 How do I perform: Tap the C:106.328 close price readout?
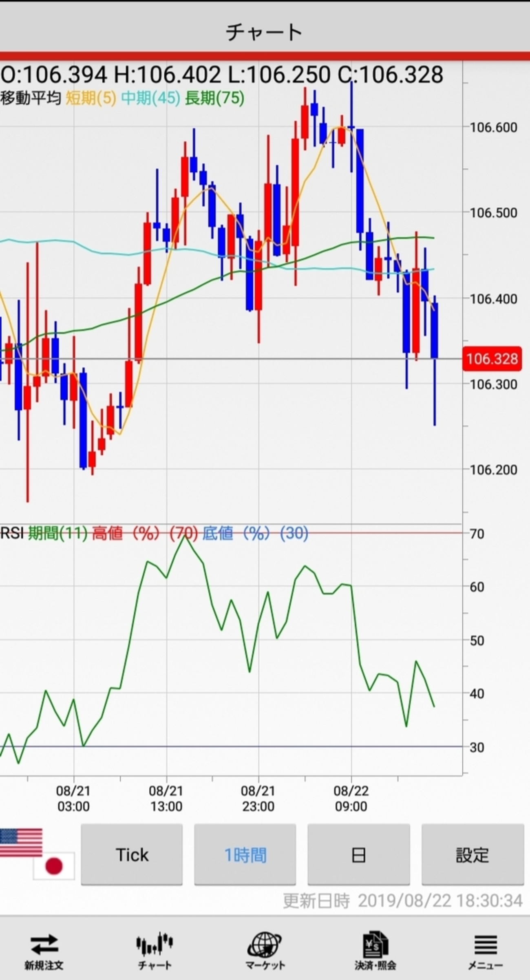pos(390,75)
